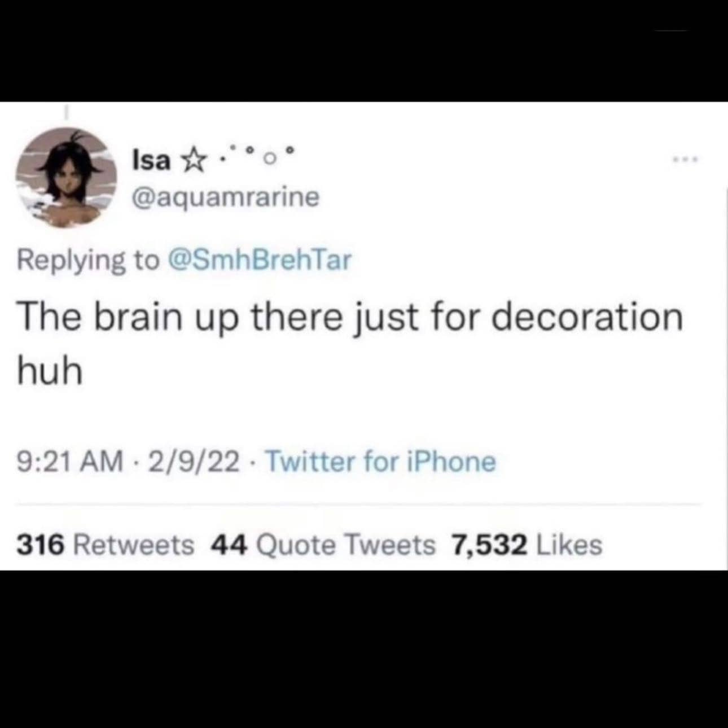The height and width of the screenshot is (728, 728).
Task: View the 7,532 Likes list
Action: point(527,545)
